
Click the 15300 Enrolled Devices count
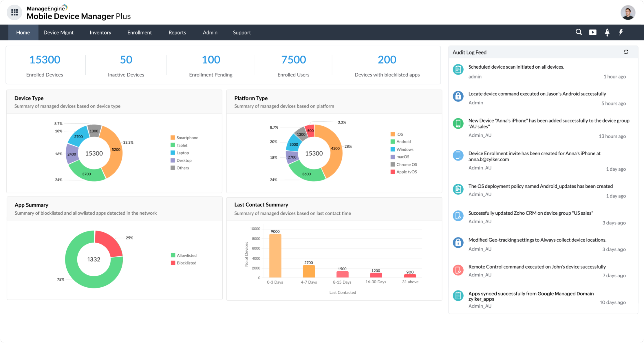(x=45, y=60)
